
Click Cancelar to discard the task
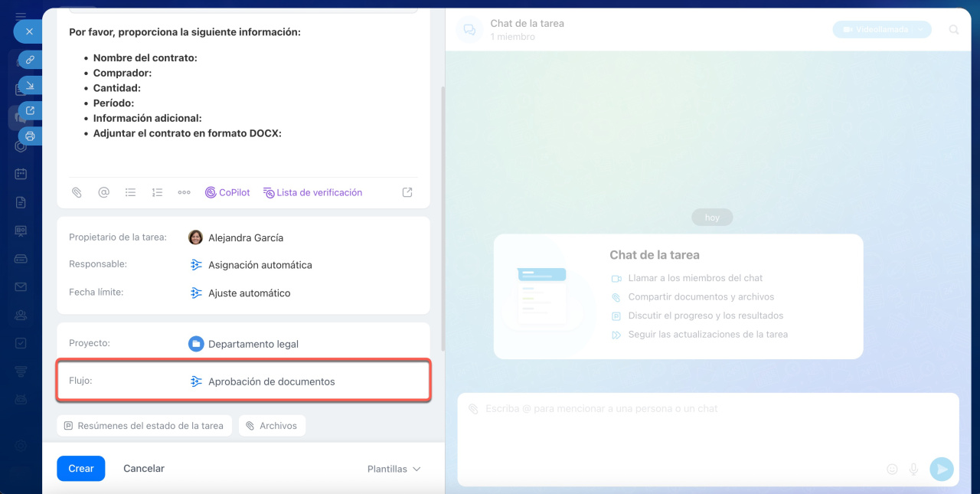(144, 469)
